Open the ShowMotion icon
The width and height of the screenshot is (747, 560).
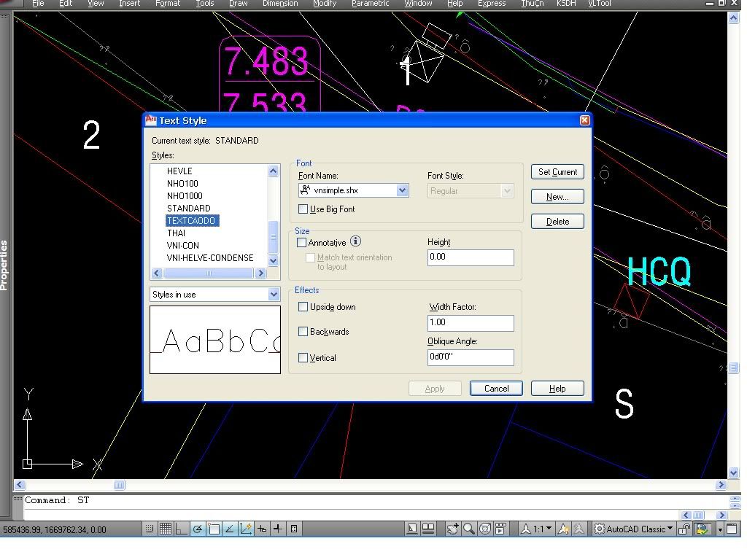coord(500,529)
